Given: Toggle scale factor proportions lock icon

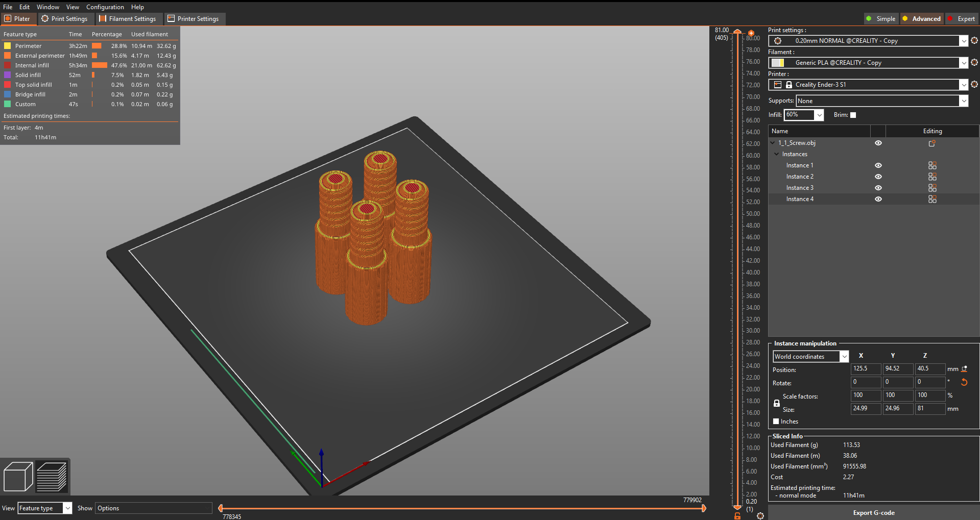Looking at the screenshot, I should (x=777, y=403).
